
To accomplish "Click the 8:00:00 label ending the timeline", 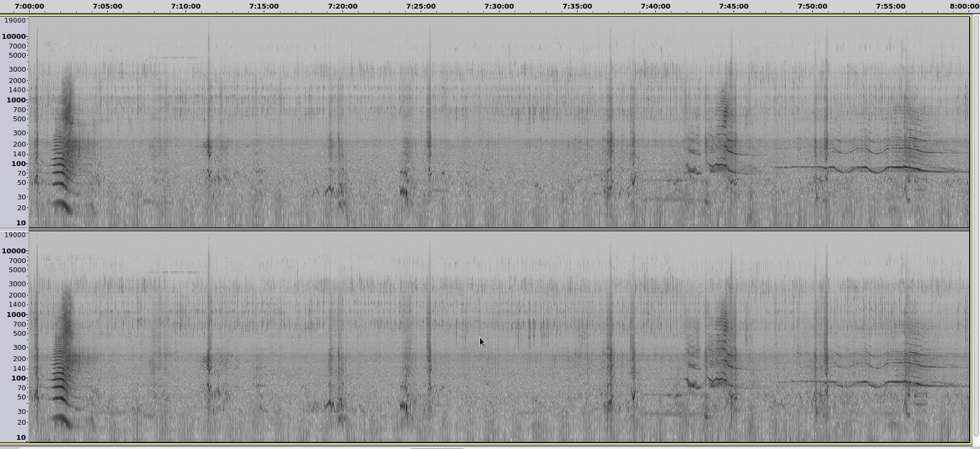I will click(x=964, y=6).
